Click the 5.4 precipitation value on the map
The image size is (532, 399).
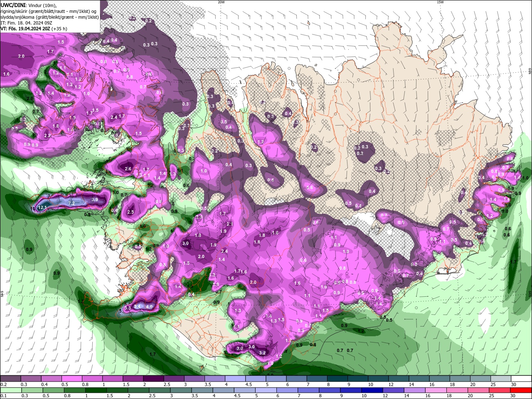(x=138, y=306)
